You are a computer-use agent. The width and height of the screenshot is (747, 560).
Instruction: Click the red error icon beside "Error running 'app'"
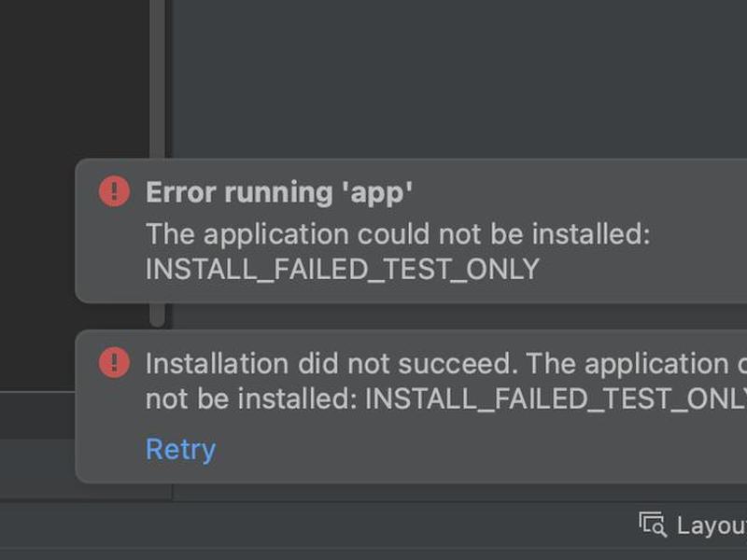[x=114, y=191]
